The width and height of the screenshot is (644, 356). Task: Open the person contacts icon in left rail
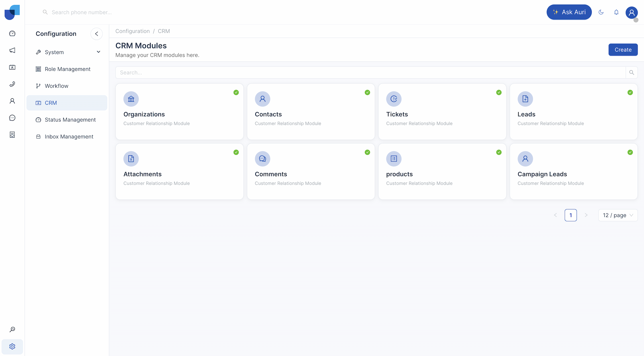[x=12, y=101]
